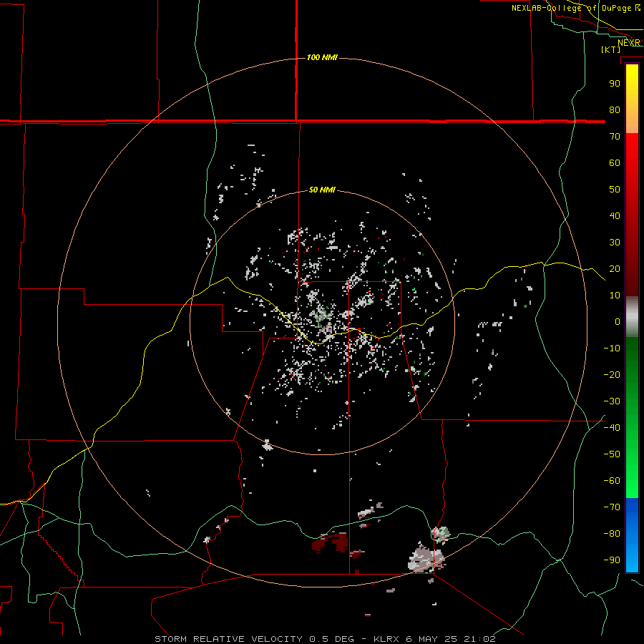The image size is (644, 644).
Task: Select the 10 value on velocity scale
Action: [x=615, y=296]
